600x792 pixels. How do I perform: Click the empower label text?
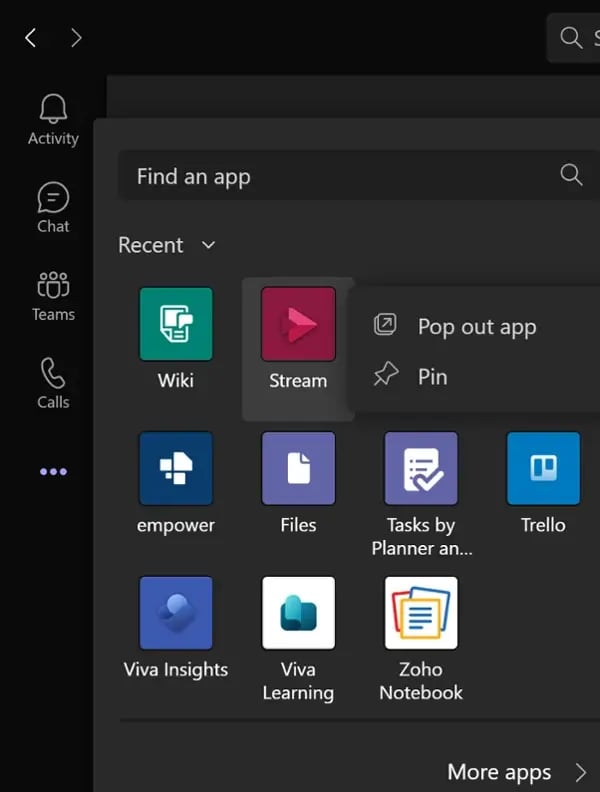tap(176, 526)
